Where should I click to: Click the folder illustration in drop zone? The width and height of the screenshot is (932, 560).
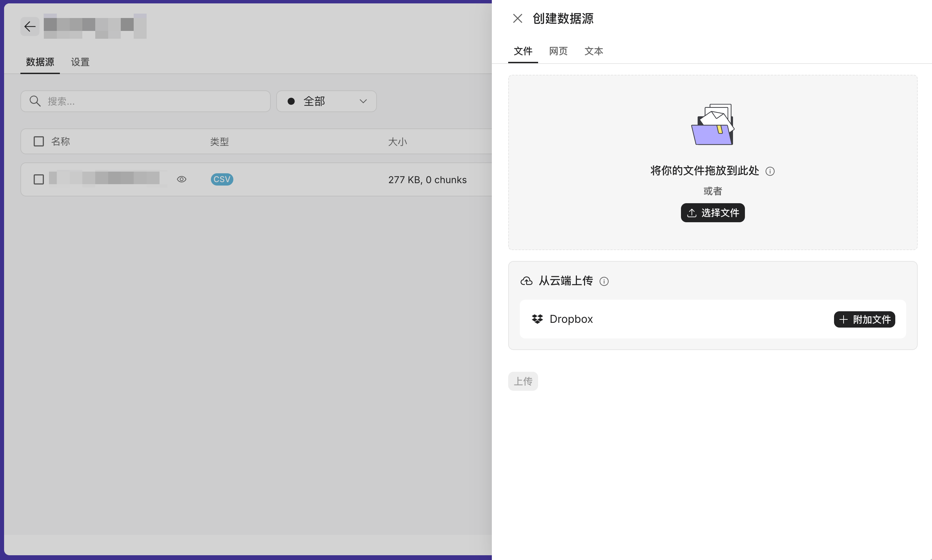pyautogui.click(x=712, y=124)
